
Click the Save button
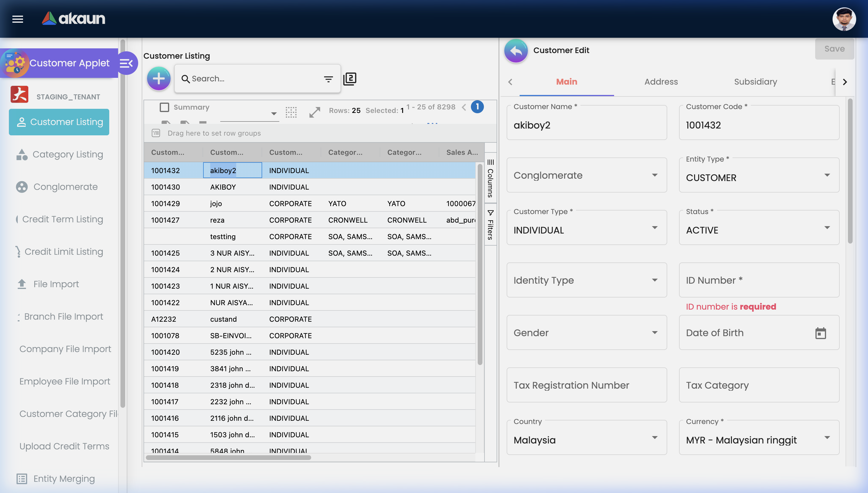pyautogui.click(x=834, y=48)
